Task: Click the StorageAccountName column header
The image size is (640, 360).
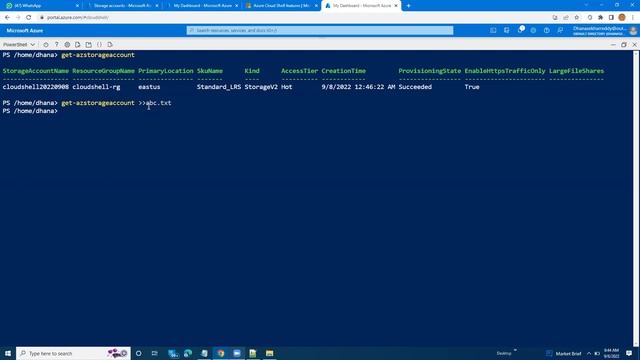Action: [x=36, y=71]
